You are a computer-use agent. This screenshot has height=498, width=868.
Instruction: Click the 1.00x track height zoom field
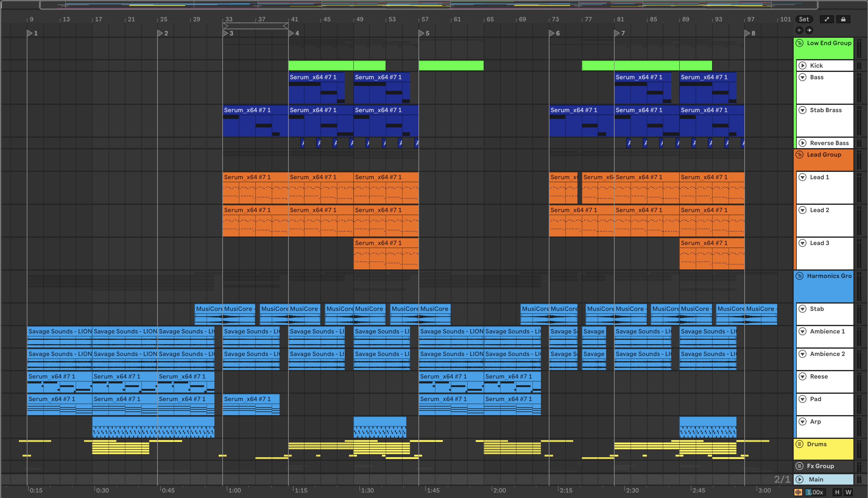(x=815, y=492)
